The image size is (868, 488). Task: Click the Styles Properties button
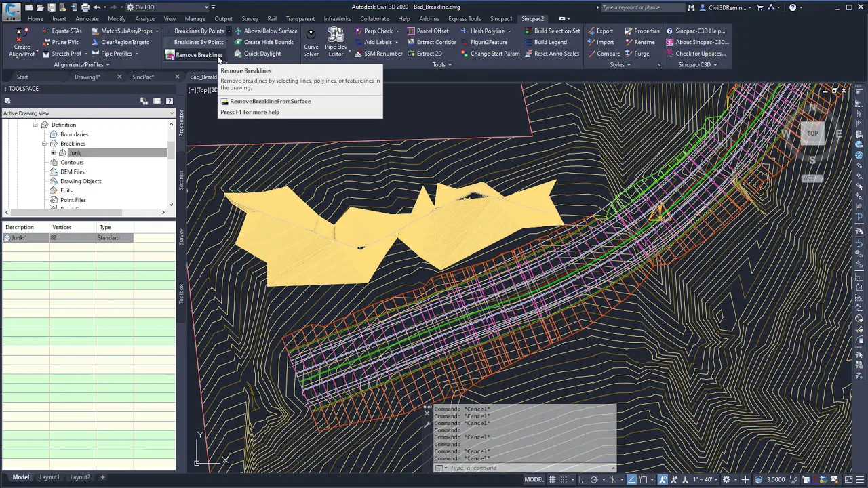(642, 31)
